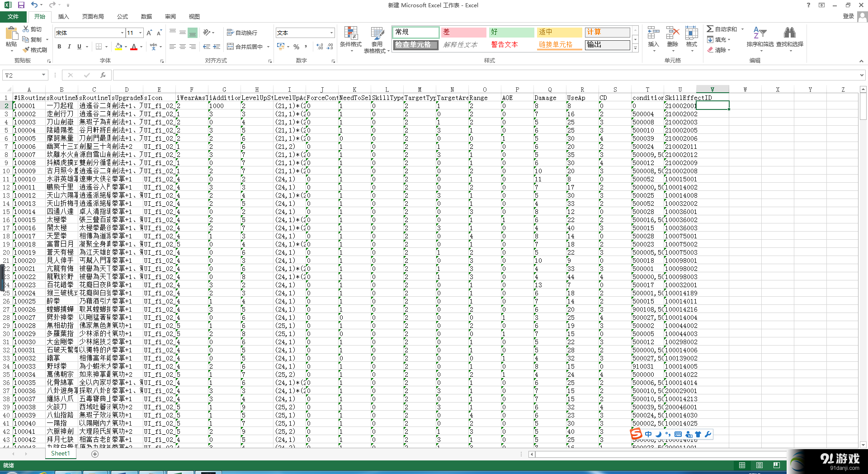Open the 文件 file tab
This screenshot has width=868, height=474.
tap(13, 16)
